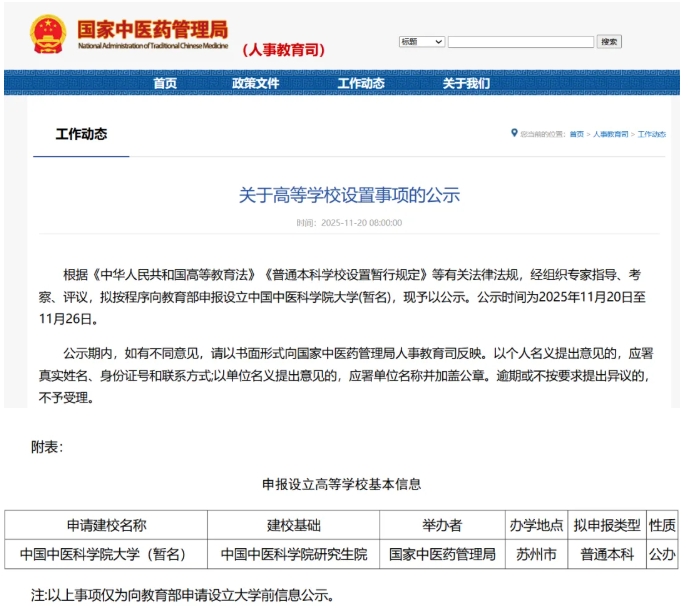Click the 举办者 column header

pyautogui.click(x=442, y=525)
